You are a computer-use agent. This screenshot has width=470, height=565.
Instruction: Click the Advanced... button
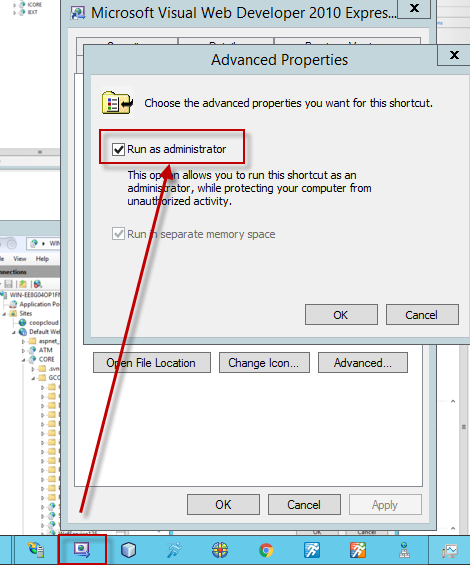[363, 362]
